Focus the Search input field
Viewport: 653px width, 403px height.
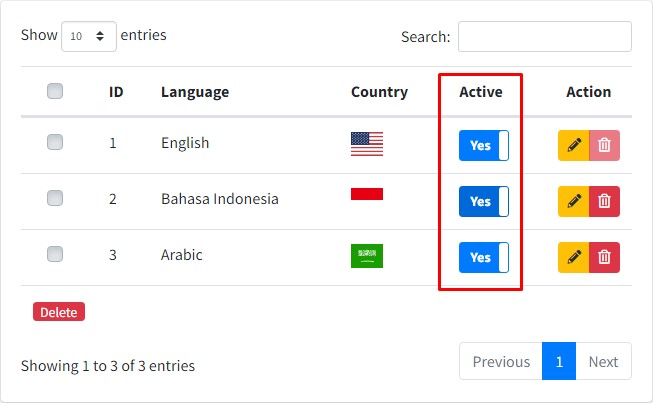pyautogui.click(x=545, y=37)
